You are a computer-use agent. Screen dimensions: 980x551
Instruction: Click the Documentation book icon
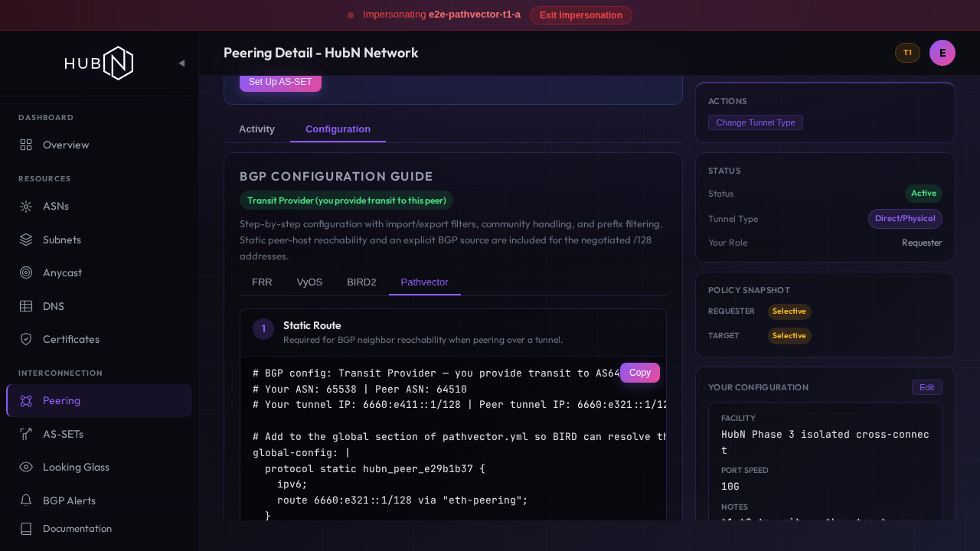(x=26, y=529)
